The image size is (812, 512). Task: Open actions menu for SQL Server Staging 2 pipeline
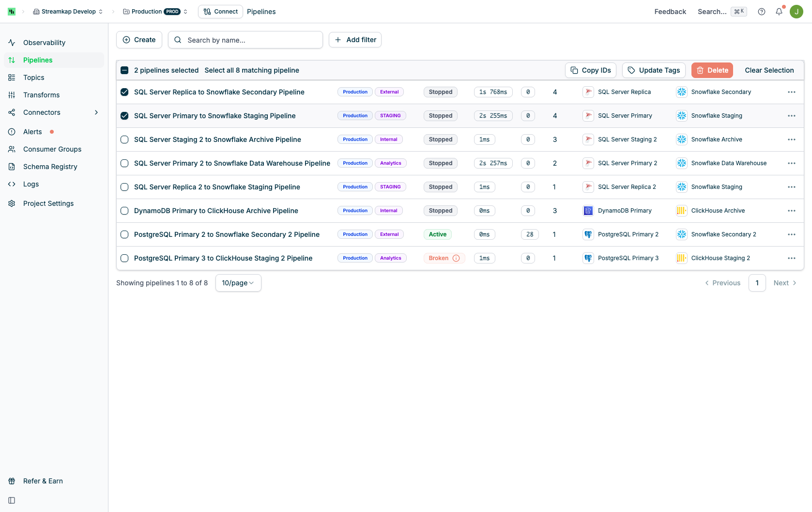click(792, 140)
